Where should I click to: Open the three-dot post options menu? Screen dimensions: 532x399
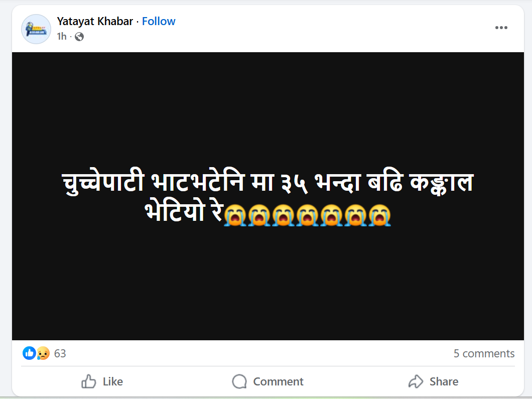click(501, 28)
